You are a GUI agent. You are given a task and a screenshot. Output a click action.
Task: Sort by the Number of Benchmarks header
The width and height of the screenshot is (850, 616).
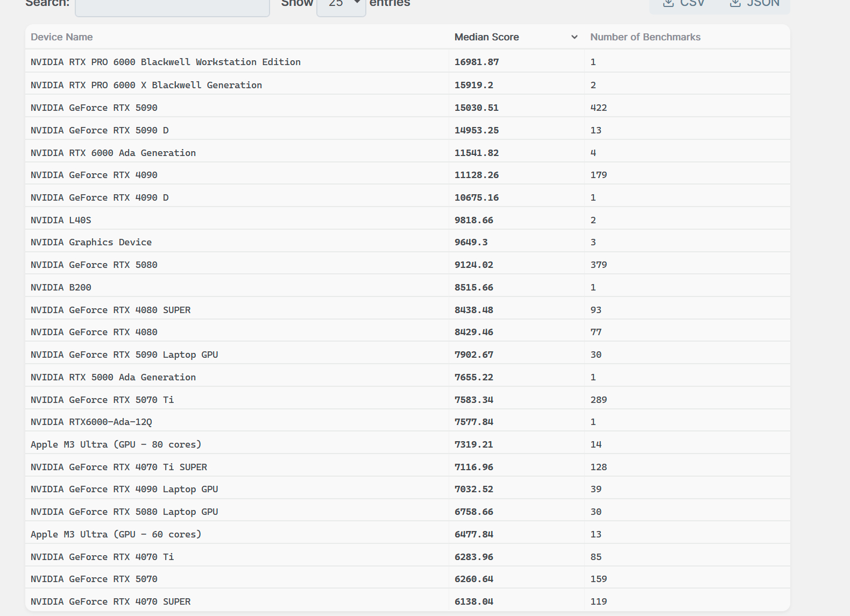pos(646,37)
